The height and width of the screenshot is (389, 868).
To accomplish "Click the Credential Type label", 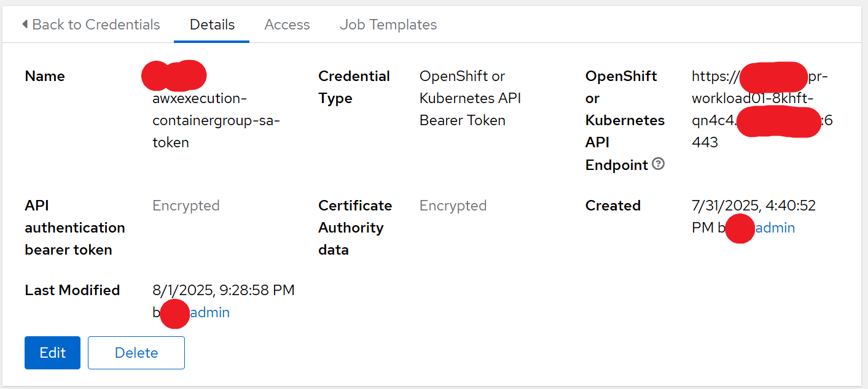I will click(x=354, y=87).
